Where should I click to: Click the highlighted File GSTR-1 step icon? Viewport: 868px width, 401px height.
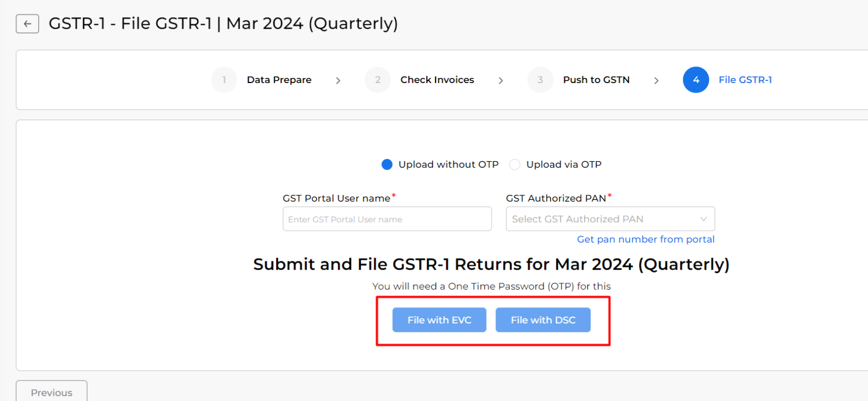coord(695,80)
